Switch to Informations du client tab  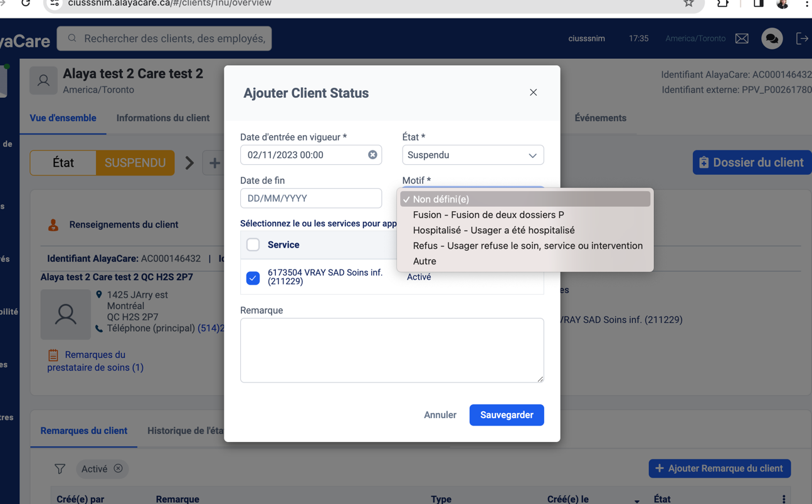tap(163, 118)
